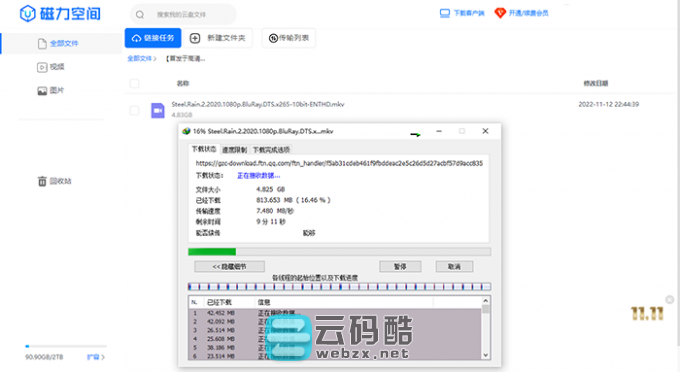Switch to the 下载状态 tab
680x372 pixels.
[204, 149]
